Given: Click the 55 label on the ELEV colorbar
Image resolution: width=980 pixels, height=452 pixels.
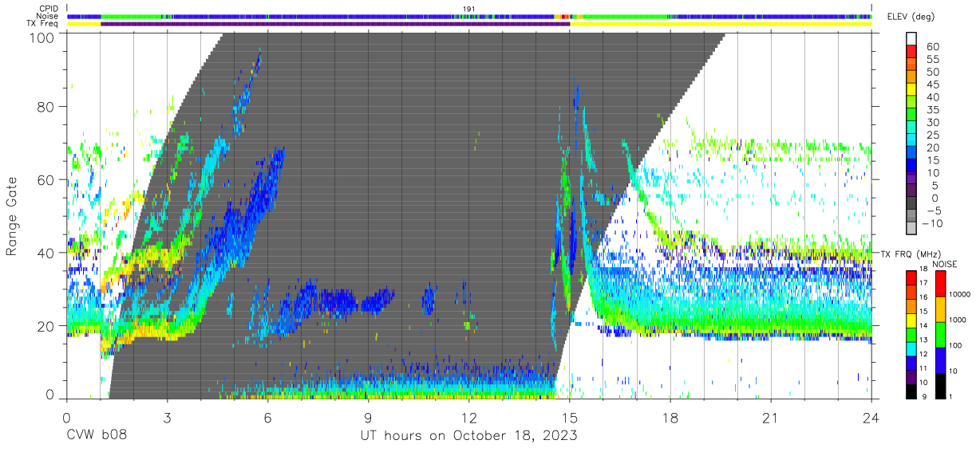Looking at the screenshot, I should tap(933, 59).
